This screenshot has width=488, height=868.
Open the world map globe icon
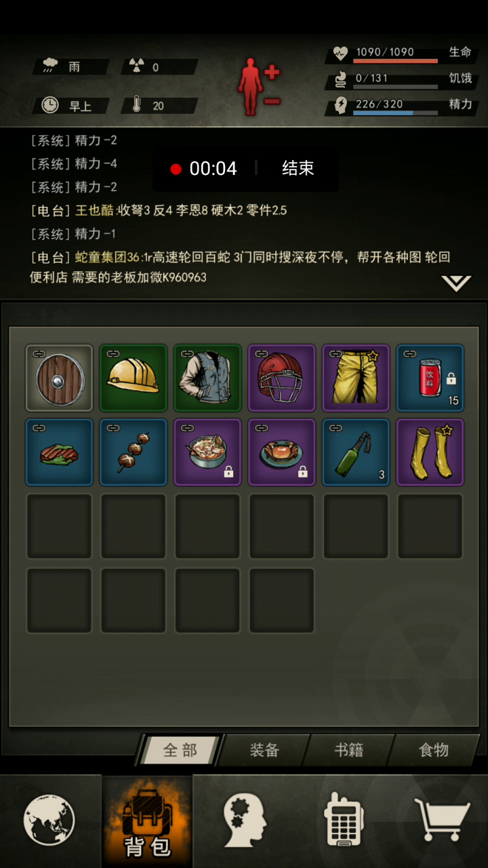tap(49, 821)
